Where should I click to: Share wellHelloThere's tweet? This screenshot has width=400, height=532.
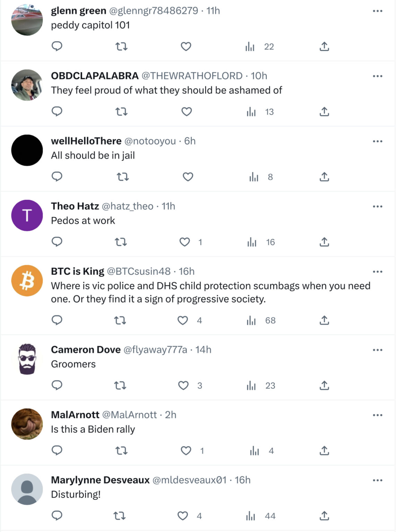324,177
